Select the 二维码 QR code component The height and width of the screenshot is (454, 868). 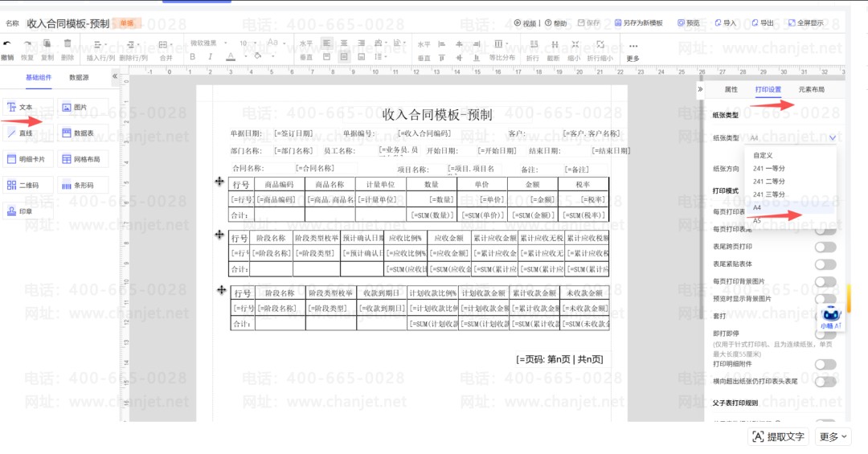(x=27, y=185)
